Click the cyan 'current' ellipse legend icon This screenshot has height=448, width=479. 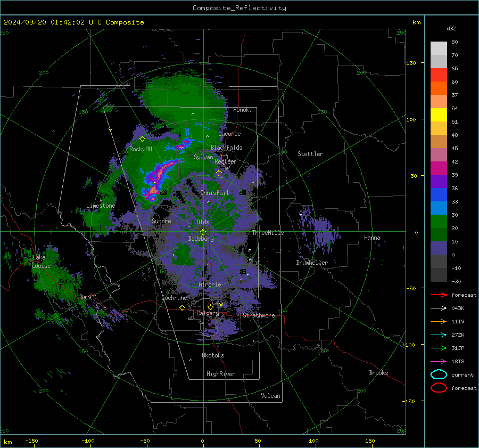[439, 374]
